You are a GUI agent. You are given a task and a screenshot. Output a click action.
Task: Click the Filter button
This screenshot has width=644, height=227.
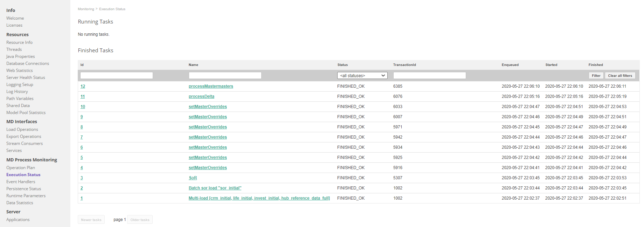pyautogui.click(x=596, y=75)
